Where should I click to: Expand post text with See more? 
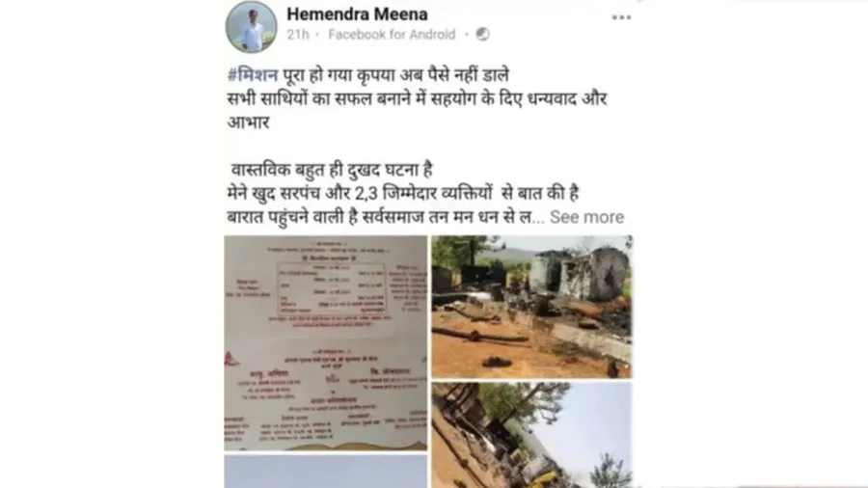586,217
